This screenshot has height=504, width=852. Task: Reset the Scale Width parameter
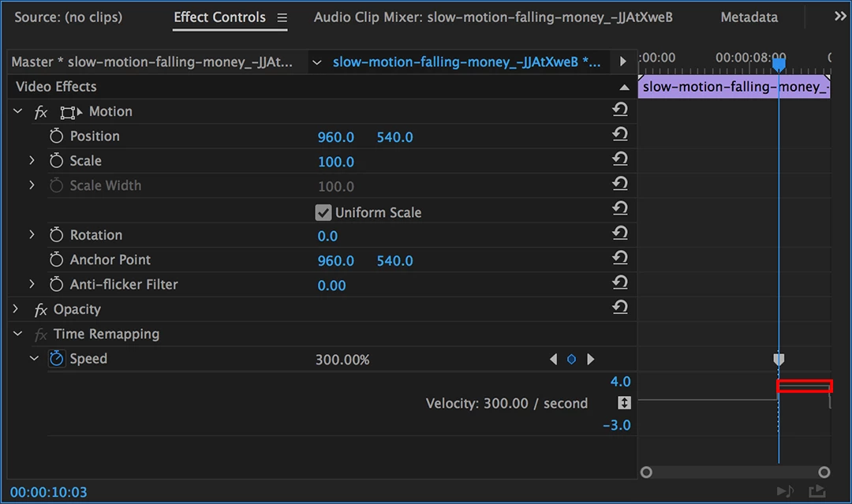tap(620, 184)
